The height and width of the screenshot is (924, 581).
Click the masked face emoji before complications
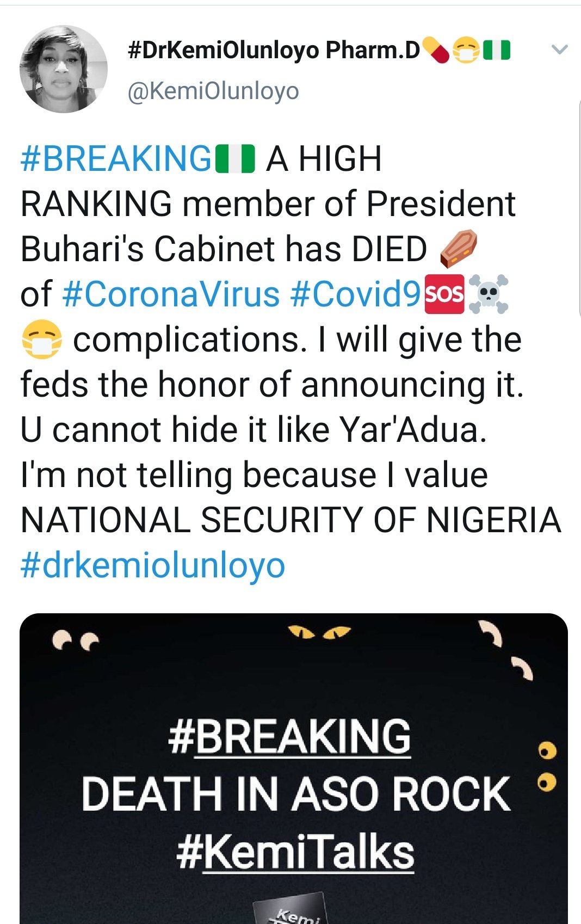(42, 340)
